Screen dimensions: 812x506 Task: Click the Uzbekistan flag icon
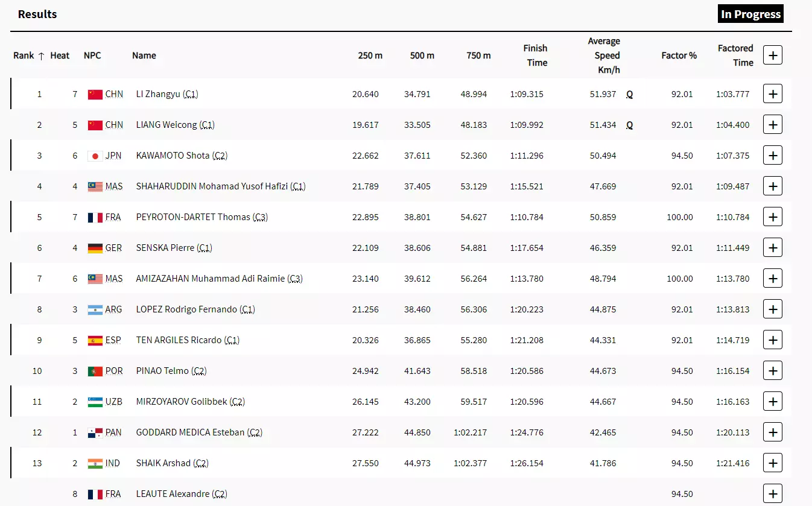(x=95, y=402)
